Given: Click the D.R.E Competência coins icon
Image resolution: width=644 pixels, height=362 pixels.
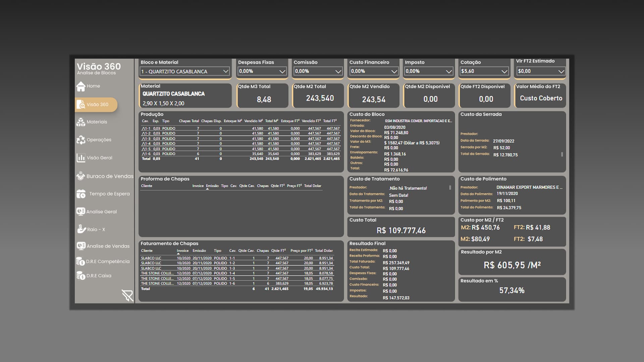Looking at the screenshot, I should (x=80, y=261).
